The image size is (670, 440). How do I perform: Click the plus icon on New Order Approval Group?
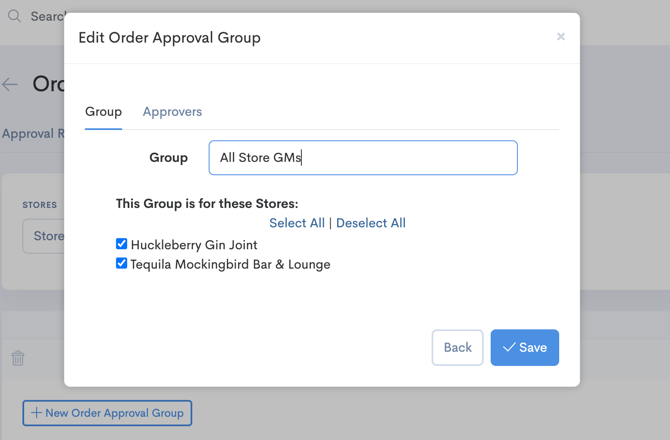pyautogui.click(x=37, y=413)
